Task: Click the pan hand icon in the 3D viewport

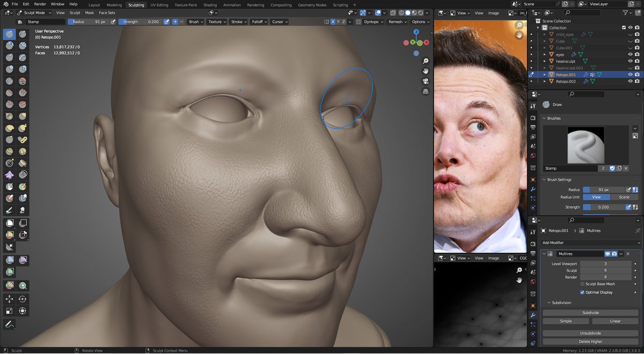Action: click(x=426, y=71)
